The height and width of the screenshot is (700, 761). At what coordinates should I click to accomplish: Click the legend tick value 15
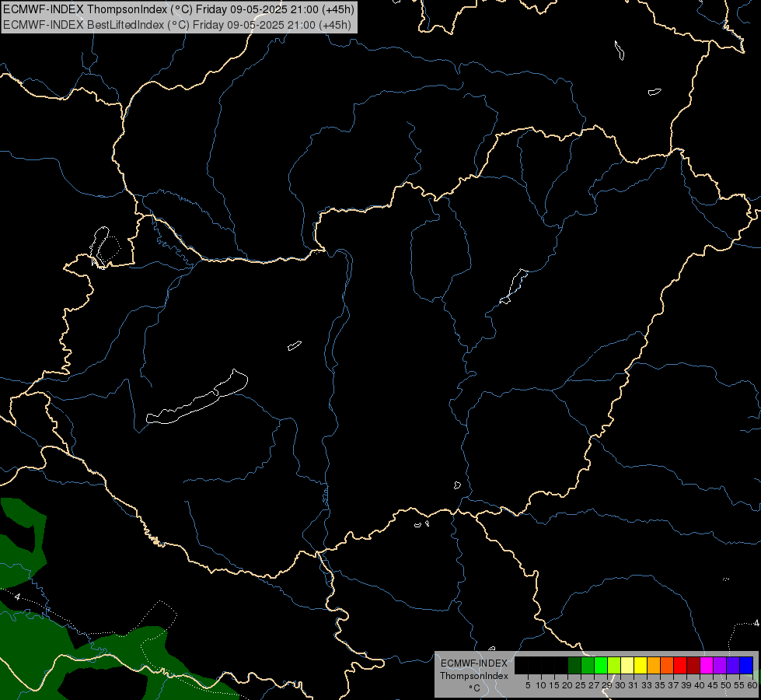point(553,685)
